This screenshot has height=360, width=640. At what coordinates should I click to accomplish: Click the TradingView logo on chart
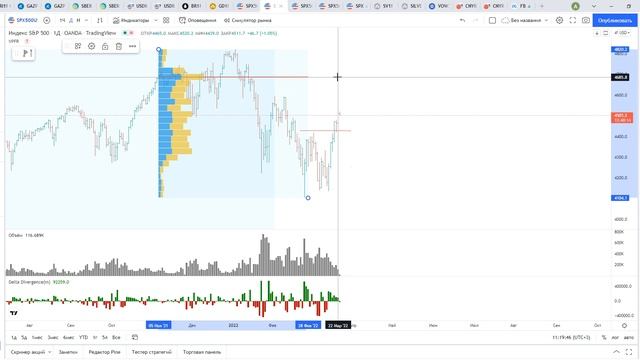coord(14,313)
